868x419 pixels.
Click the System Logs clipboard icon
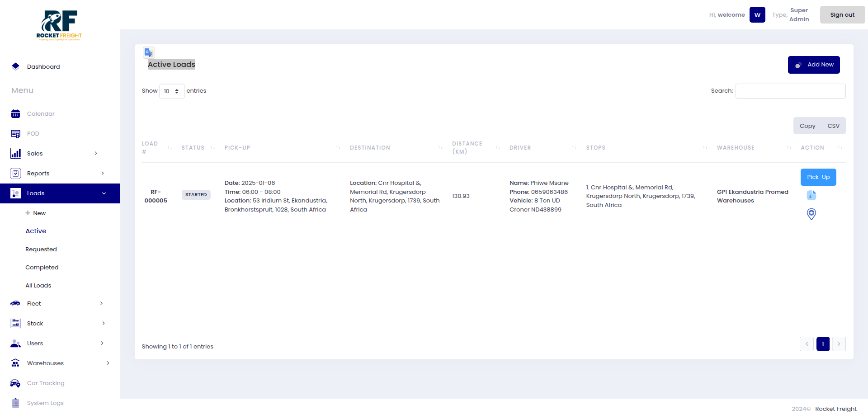[15, 403]
